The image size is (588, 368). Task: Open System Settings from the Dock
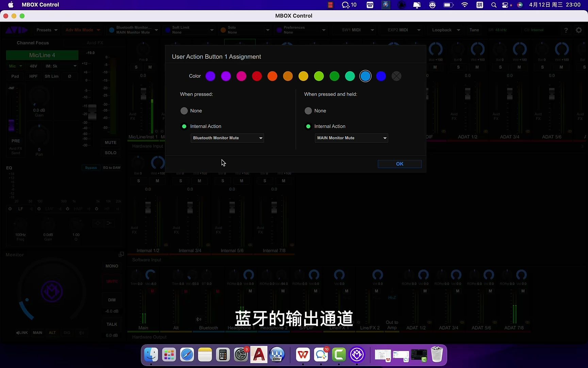(x=241, y=355)
